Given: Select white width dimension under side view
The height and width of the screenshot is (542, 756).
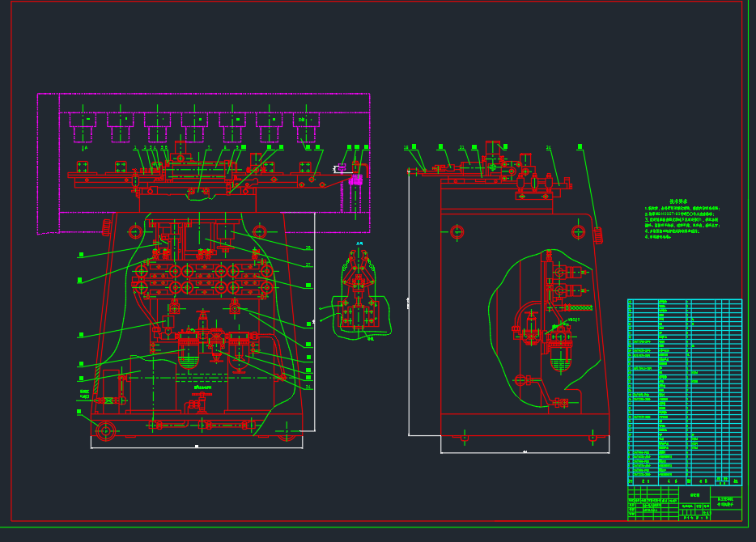Looking at the screenshot, I should 525,451.
